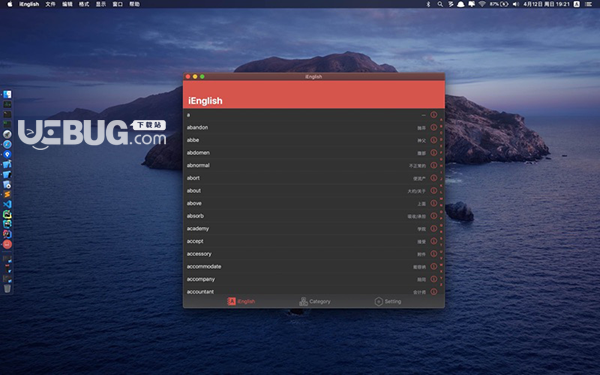Click the Bluetooth menu bar icon
The image size is (600, 375).
[429, 4]
